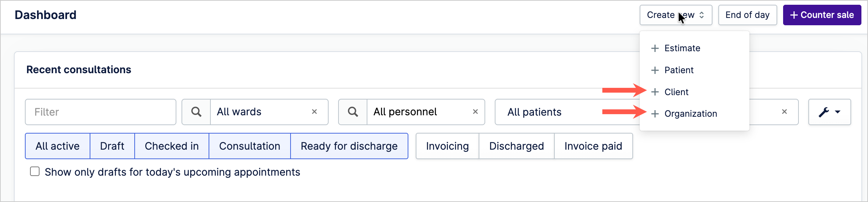This screenshot has height=202, width=868.
Task: Enable show only drafts for today's appointments
Action: coord(35,171)
